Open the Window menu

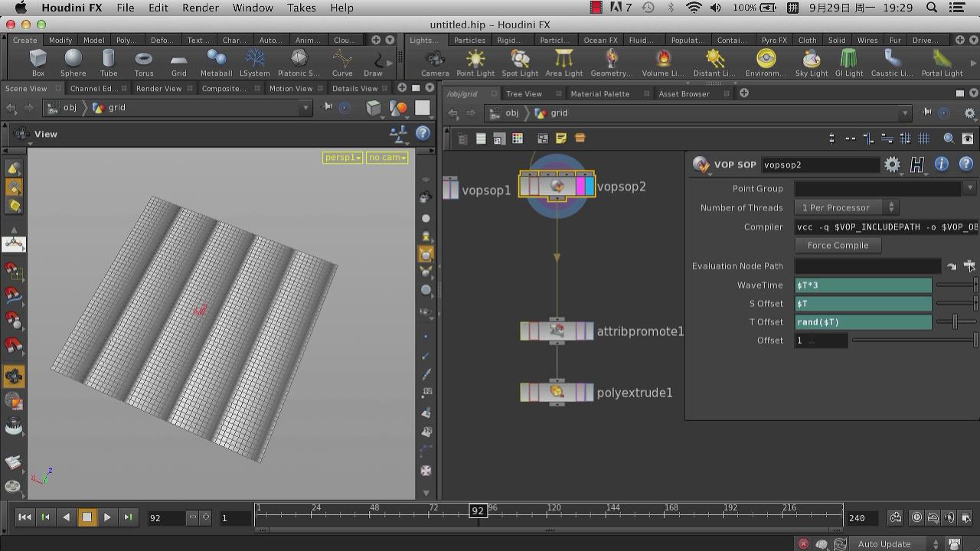[x=253, y=8]
